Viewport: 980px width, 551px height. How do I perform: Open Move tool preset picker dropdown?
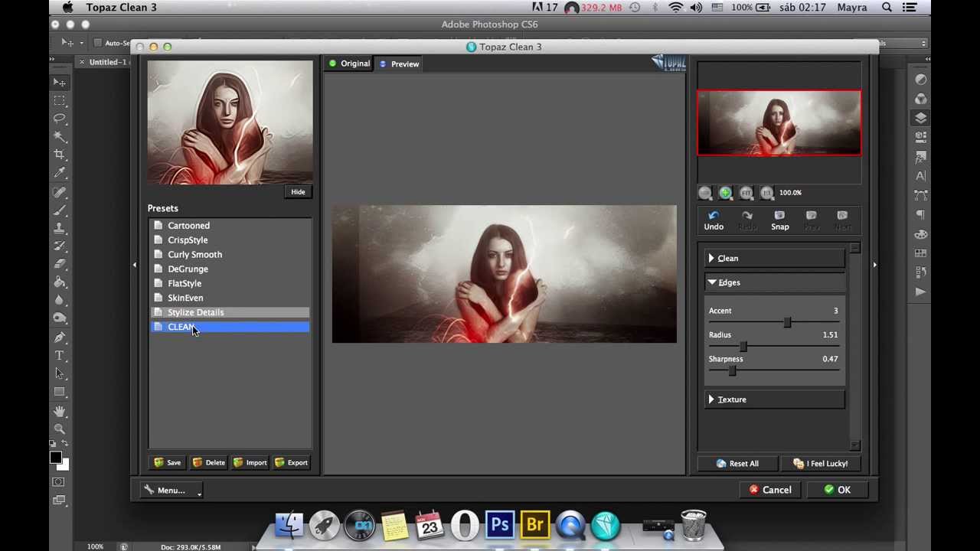tap(83, 43)
